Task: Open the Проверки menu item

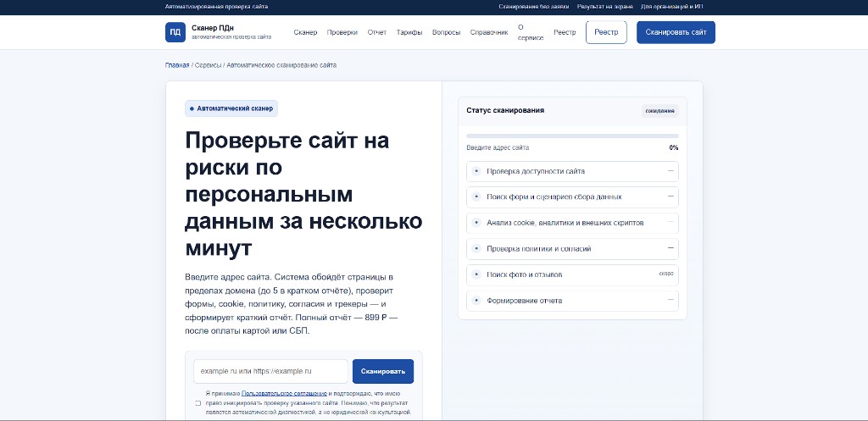Action: (342, 32)
